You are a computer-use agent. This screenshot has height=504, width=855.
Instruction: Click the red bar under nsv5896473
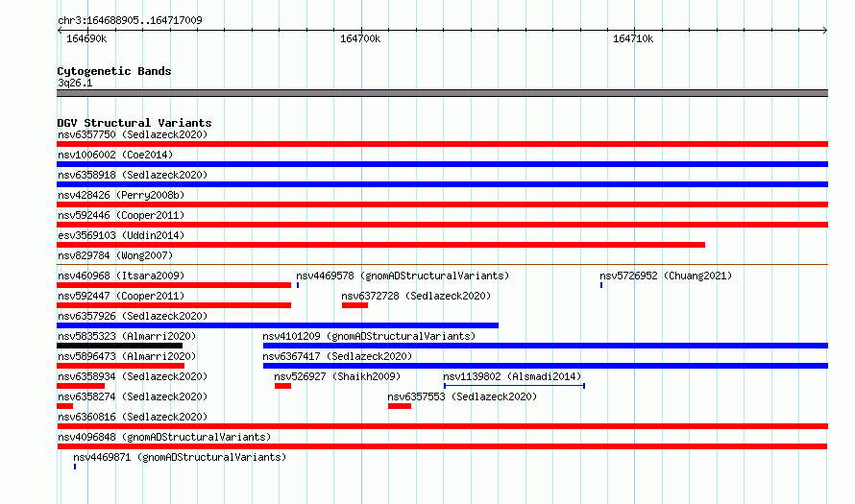120,366
